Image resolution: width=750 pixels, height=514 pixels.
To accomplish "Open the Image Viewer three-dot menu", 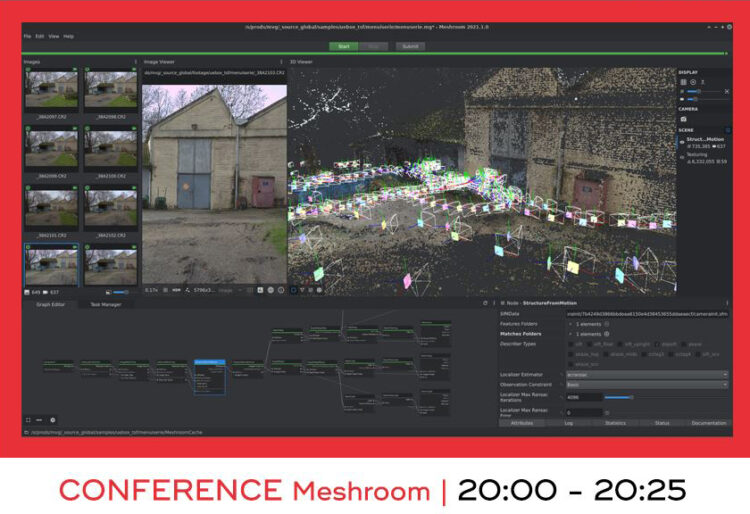I will click(x=281, y=62).
